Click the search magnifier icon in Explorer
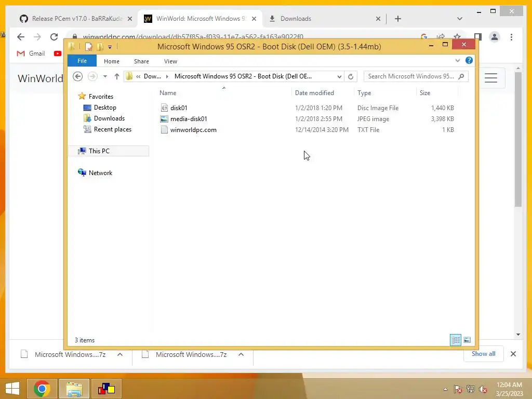 [x=461, y=76]
